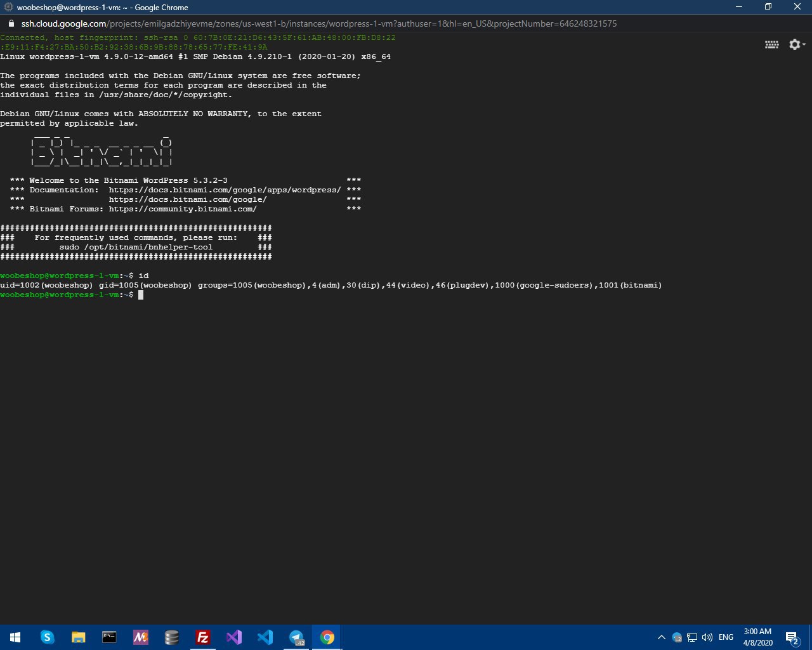Open the database tool taskbar icon

(171, 637)
